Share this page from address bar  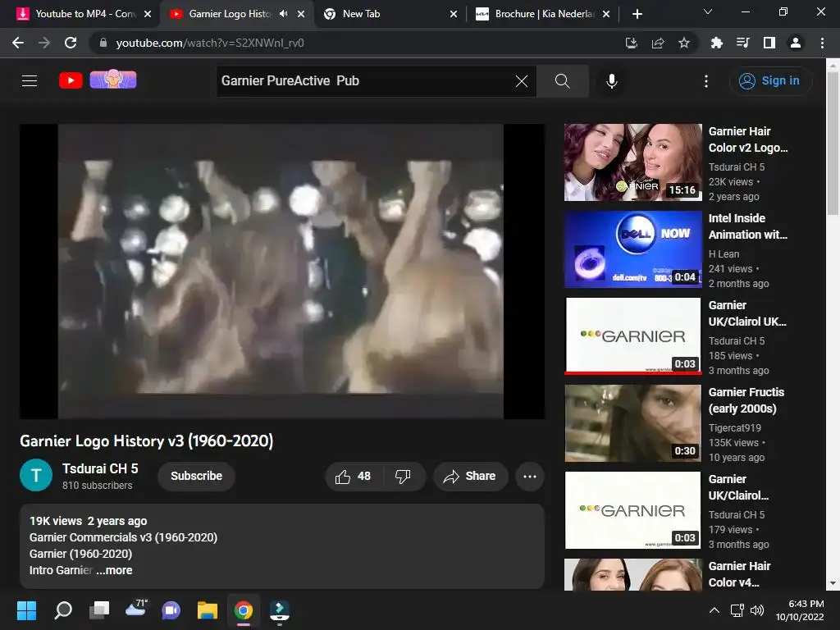pyautogui.click(x=658, y=43)
